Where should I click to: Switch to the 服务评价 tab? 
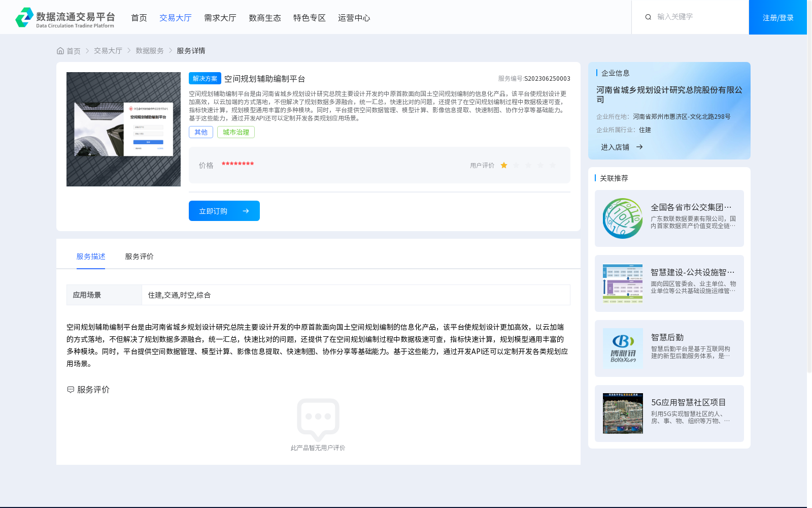pos(140,257)
